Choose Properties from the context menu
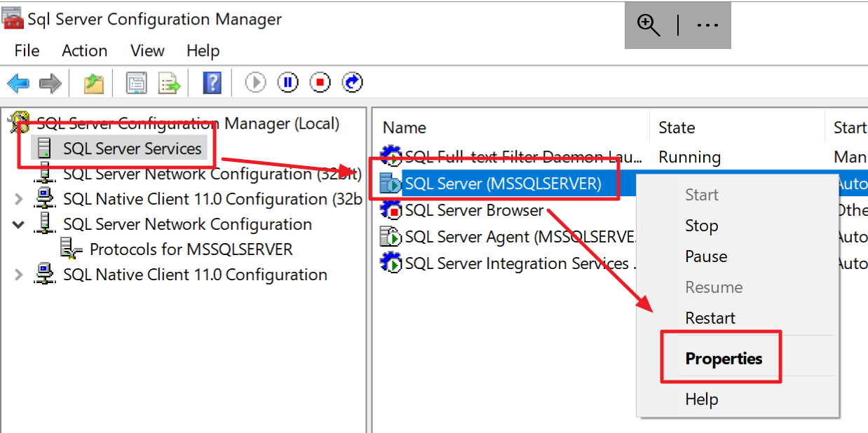The height and width of the screenshot is (433, 868). pyautogui.click(x=722, y=357)
